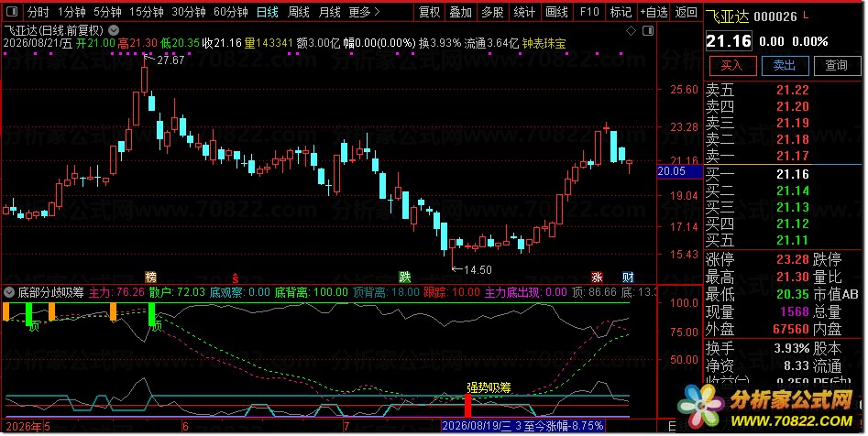Select the 日线 daily chart tab
The width and height of the screenshot is (868, 436).
[x=268, y=12]
